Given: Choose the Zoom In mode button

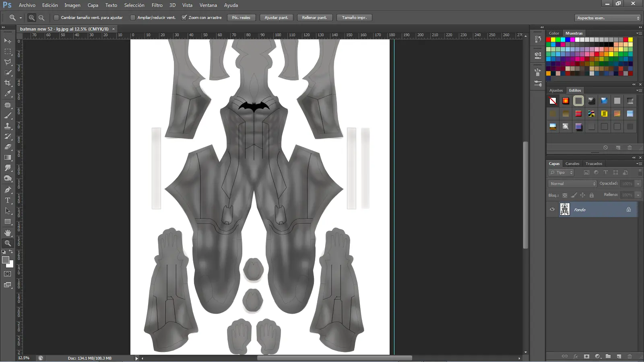Looking at the screenshot, I should coord(32,18).
